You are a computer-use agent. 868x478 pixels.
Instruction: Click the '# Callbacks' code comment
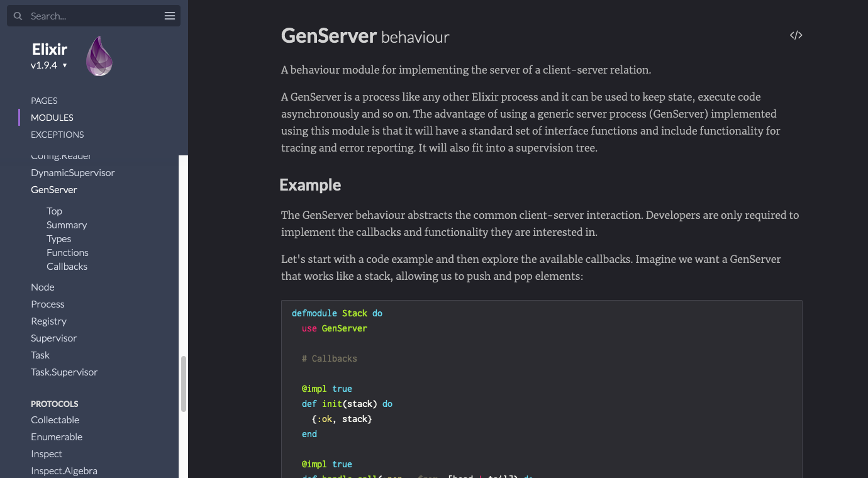coord(330,358)
